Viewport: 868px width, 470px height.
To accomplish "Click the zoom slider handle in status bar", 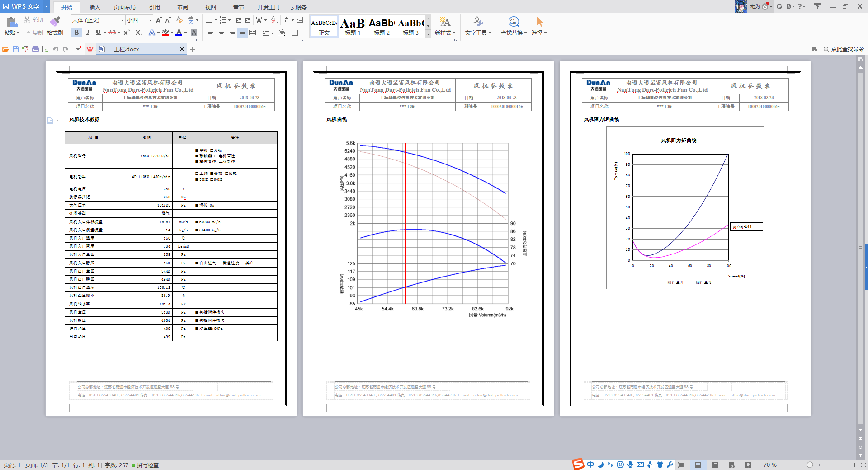I will (810, 465).
